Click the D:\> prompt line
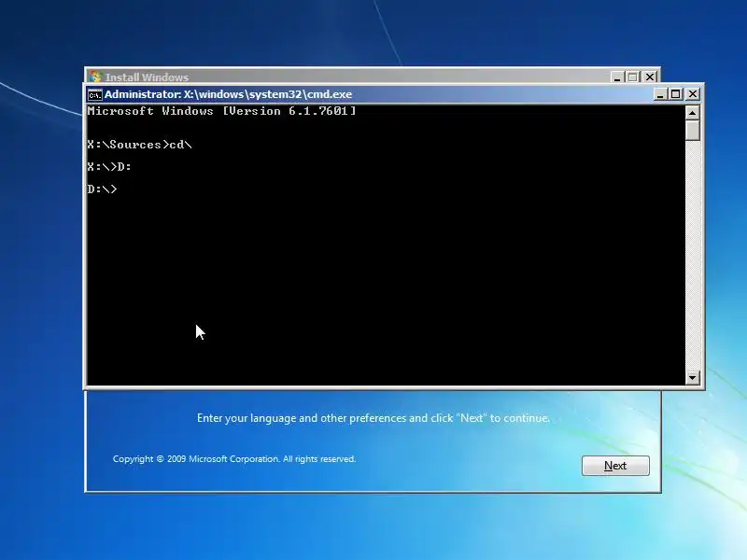This screenshot has width=747, height=560. 103,189
